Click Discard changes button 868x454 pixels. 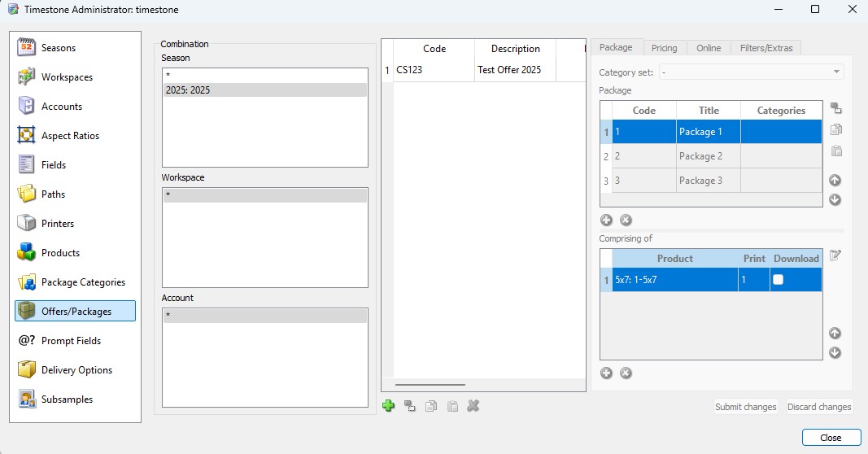pos(819,407)
